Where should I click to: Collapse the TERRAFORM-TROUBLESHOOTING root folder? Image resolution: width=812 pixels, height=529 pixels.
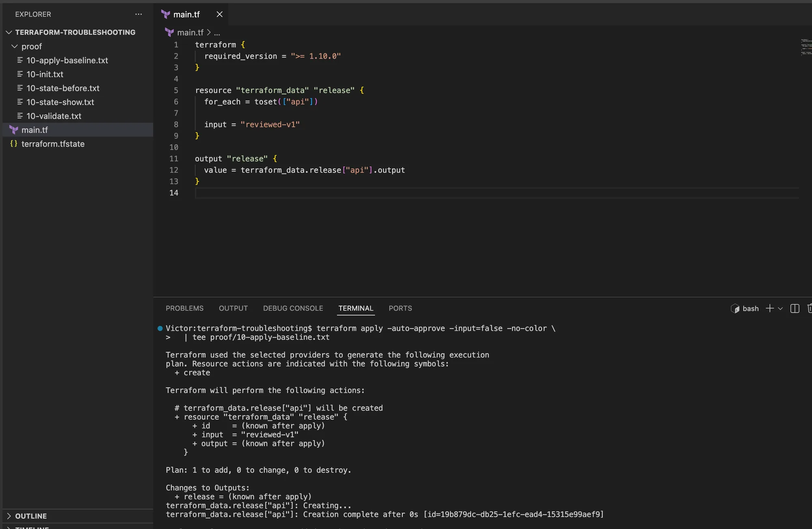(9, 32)
